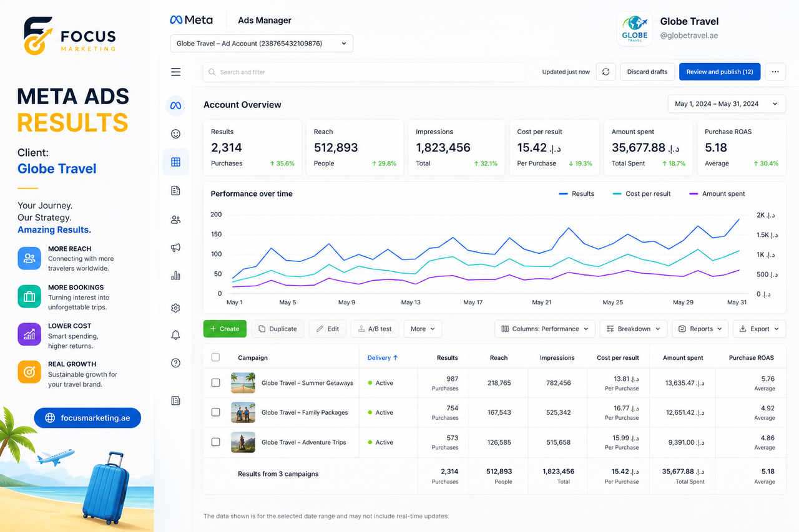Click the Impressions column header

click(557, 358)
